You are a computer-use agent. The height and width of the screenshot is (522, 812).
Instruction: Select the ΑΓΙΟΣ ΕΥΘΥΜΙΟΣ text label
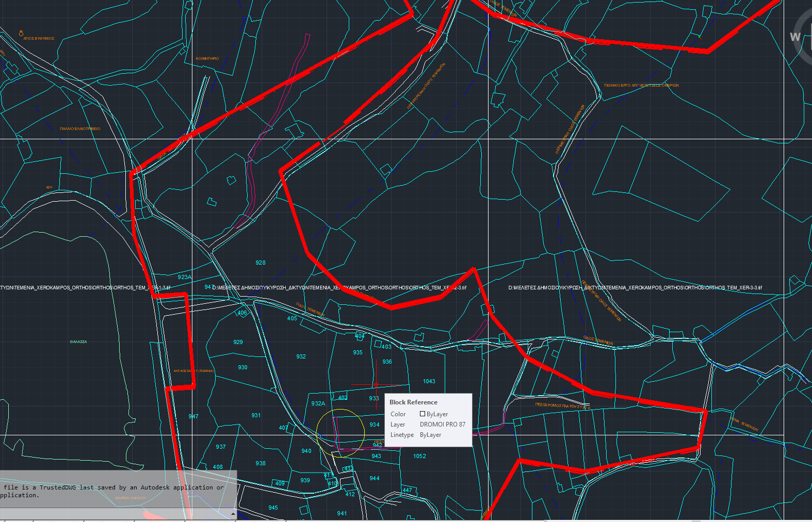point(39,39)
